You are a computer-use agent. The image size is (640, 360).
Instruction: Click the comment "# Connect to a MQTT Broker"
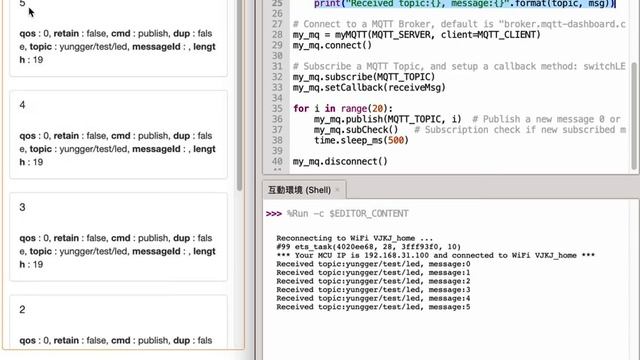click(x=459, y=24)
